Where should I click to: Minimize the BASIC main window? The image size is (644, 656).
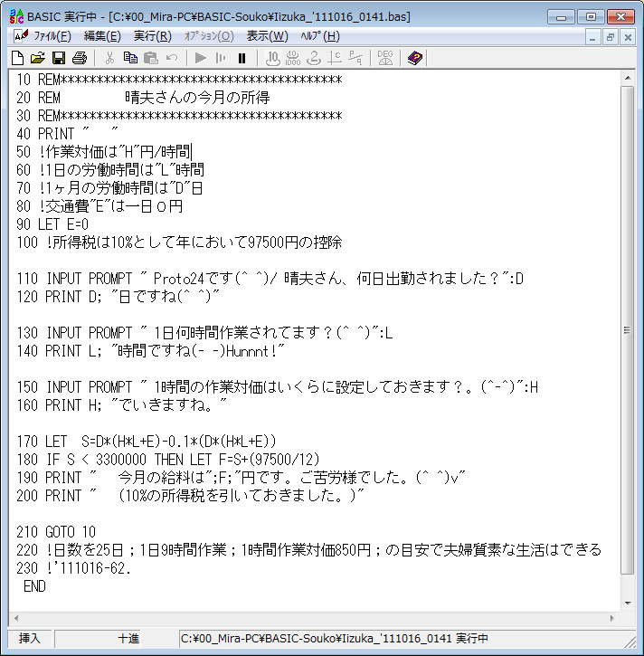click(561, 17)
